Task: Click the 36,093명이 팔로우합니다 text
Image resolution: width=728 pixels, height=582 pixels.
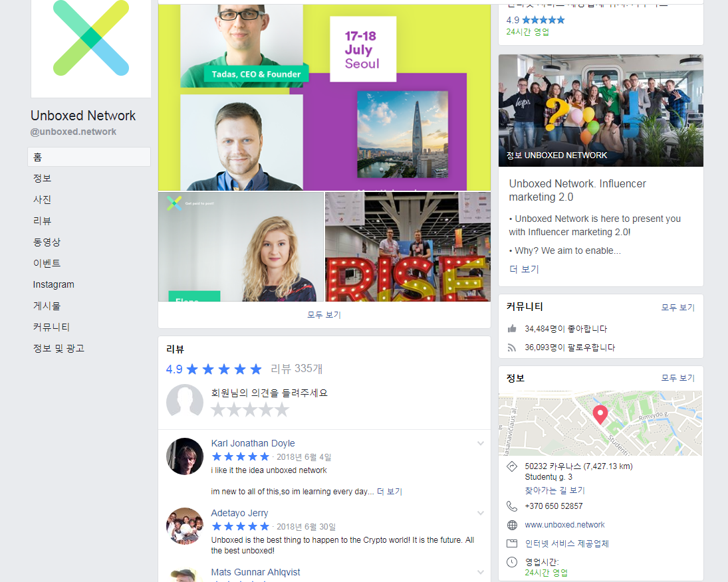Action: pos(570,347)
